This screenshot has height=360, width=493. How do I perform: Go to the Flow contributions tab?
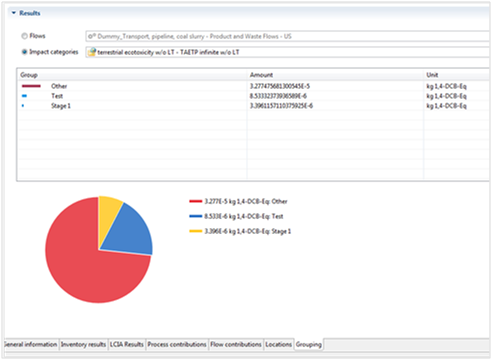click(236, 344)
